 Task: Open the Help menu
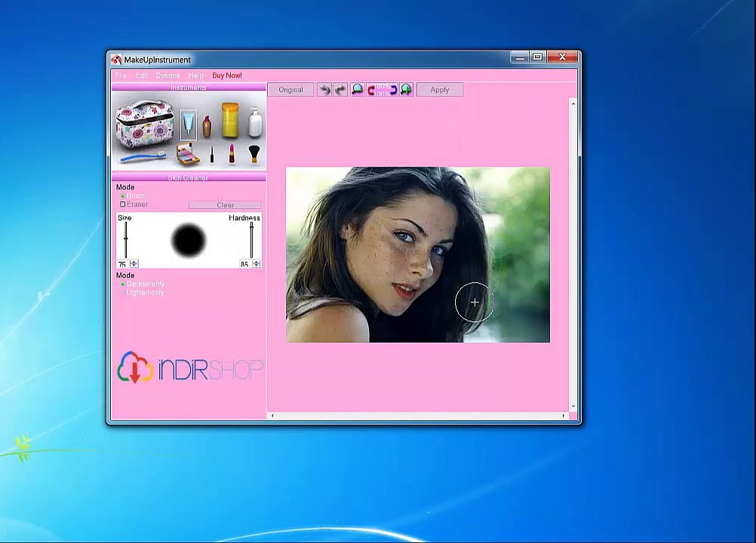(x=195, y=75)
